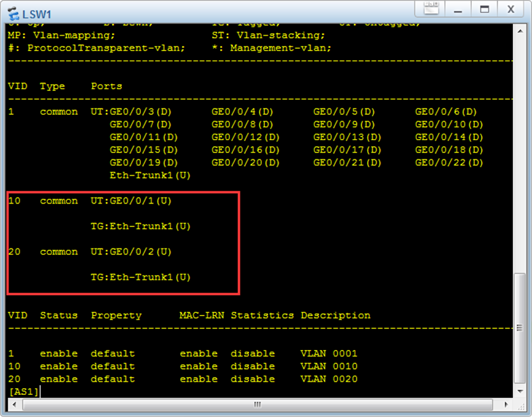Click the 'Status' column header
This screenshot has height=417, width=532.
pyautogui.click(x=58, y=315)
